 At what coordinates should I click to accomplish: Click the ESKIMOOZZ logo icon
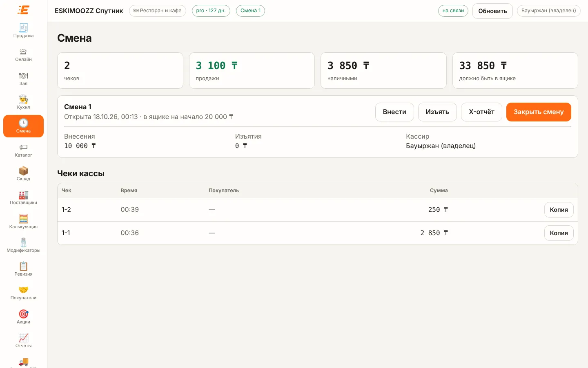pyautogui.click(x=24, y=10)
